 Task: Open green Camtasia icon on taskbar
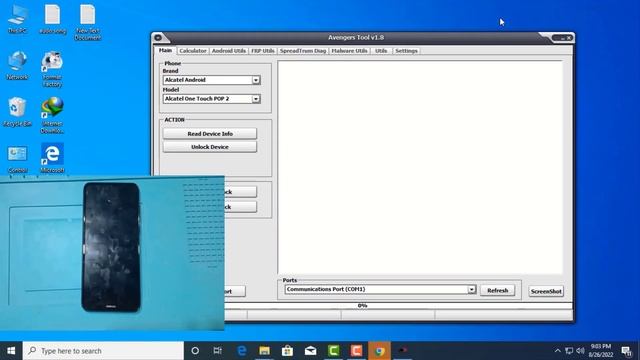click(333, 351)
